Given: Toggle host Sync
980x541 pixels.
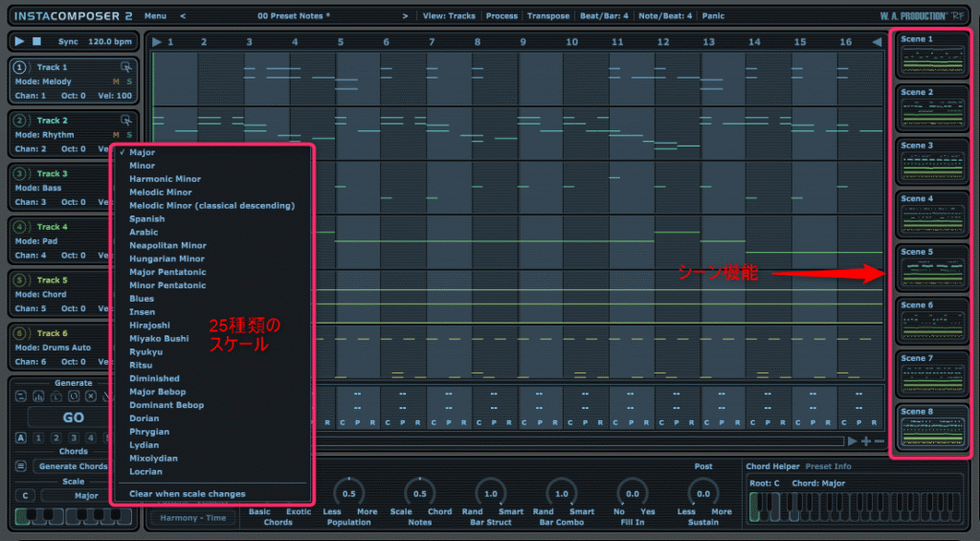Looking at the screenshot, I should coord(68,42).
